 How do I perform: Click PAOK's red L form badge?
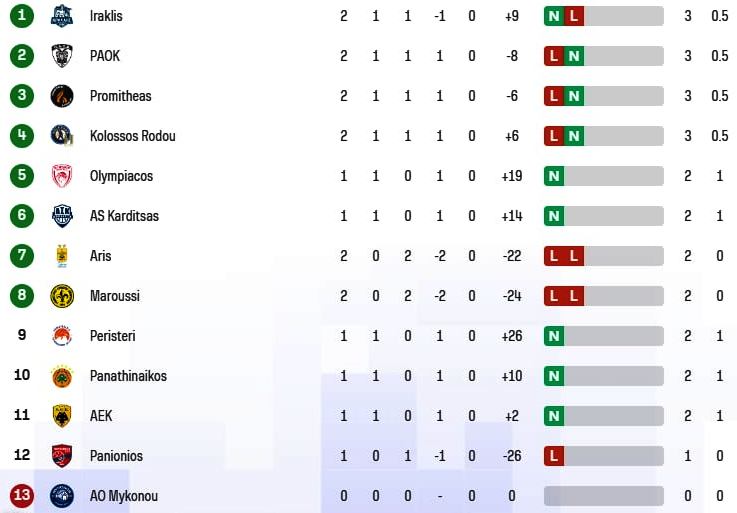click(554, 56)
